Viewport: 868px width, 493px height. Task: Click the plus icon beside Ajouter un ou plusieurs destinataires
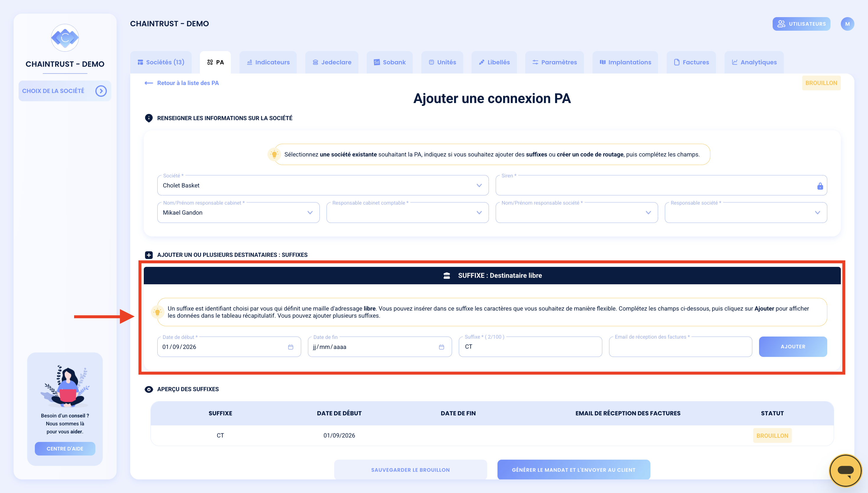tap(149, 255)
